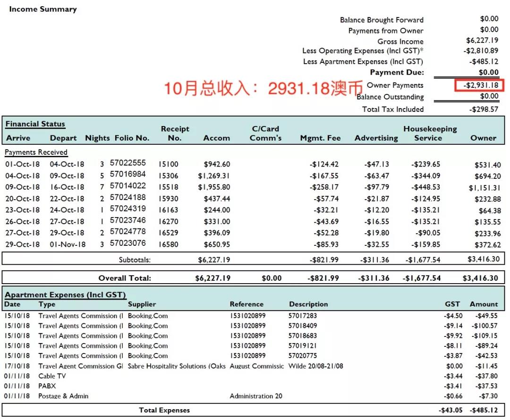
Task: Click the Payments Received underlined label
Action: coord(36,152)
